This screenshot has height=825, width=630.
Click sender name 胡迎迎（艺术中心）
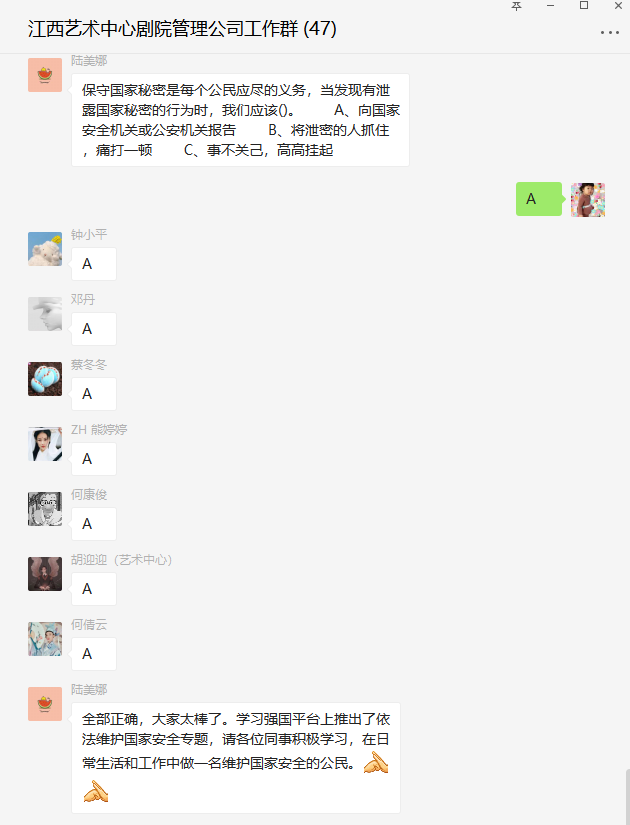(x=122, y=560)
